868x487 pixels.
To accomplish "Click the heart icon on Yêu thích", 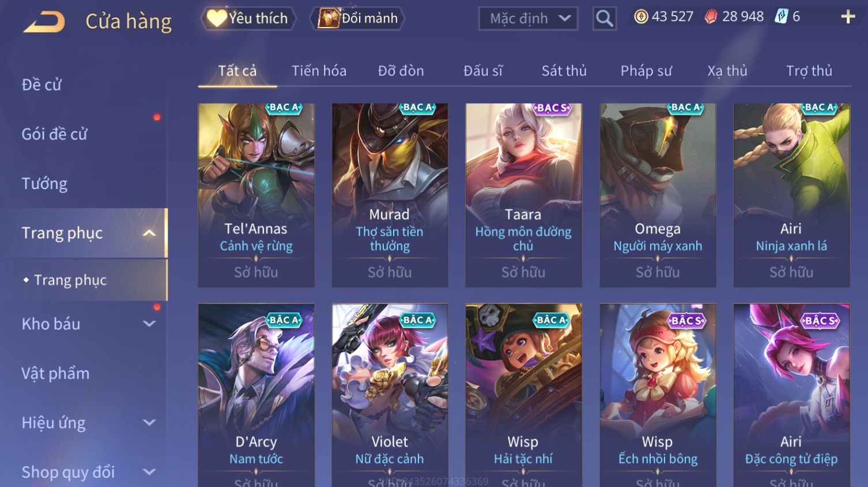I will 217,18.
